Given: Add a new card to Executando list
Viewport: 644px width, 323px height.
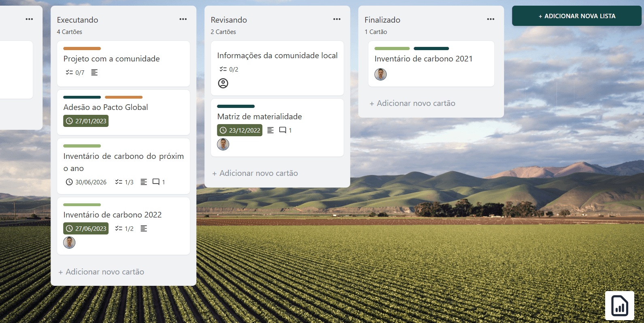Looking at the screenshot, I should (x=101, y=272).
